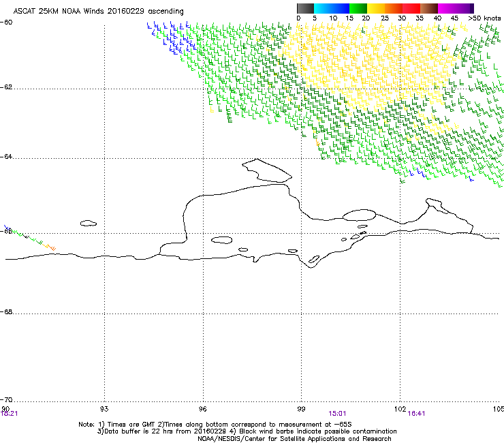Click the -68 latitude axis label

pos(6,311)
